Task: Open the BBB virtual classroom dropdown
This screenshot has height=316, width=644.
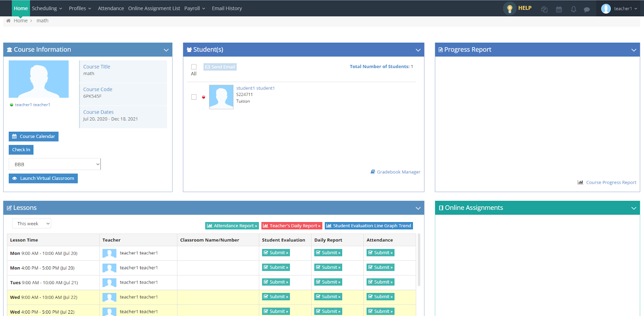Action: coord(55,164)
